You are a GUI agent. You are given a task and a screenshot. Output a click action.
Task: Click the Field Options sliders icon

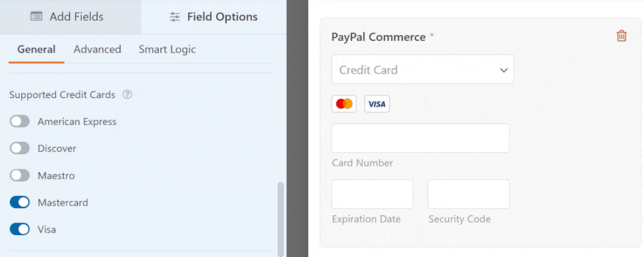pos(175,17)
